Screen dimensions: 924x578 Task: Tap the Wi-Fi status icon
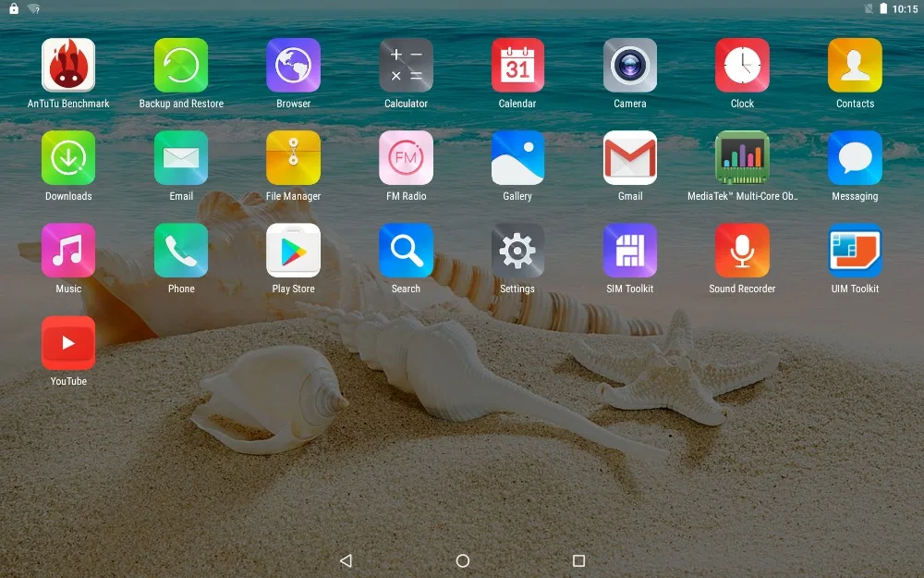point(34,9)
